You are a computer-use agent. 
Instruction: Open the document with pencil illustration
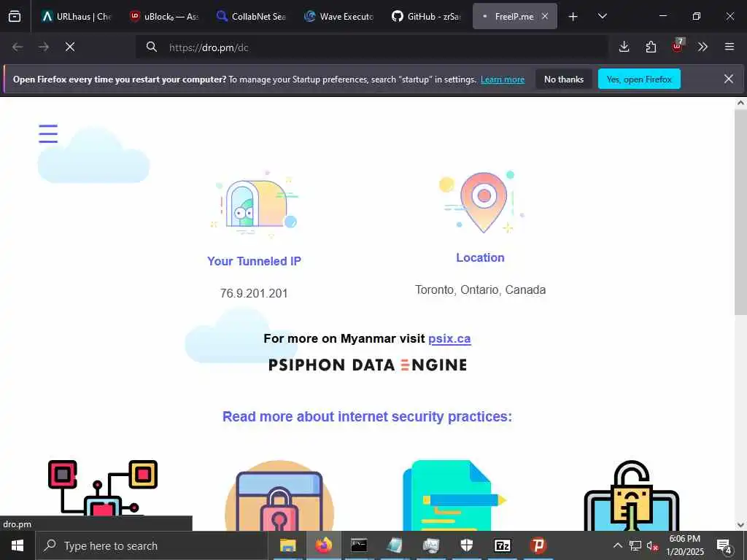coord(454,495)
